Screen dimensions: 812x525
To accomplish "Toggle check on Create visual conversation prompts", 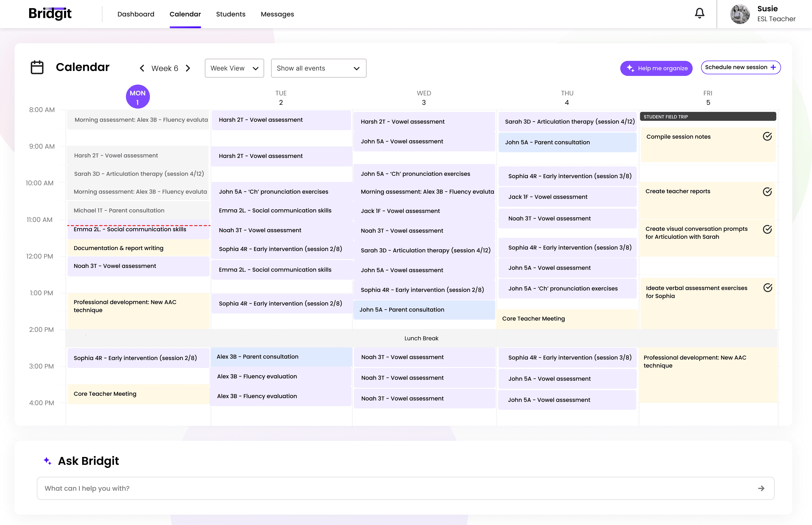I will pos(767,229).
